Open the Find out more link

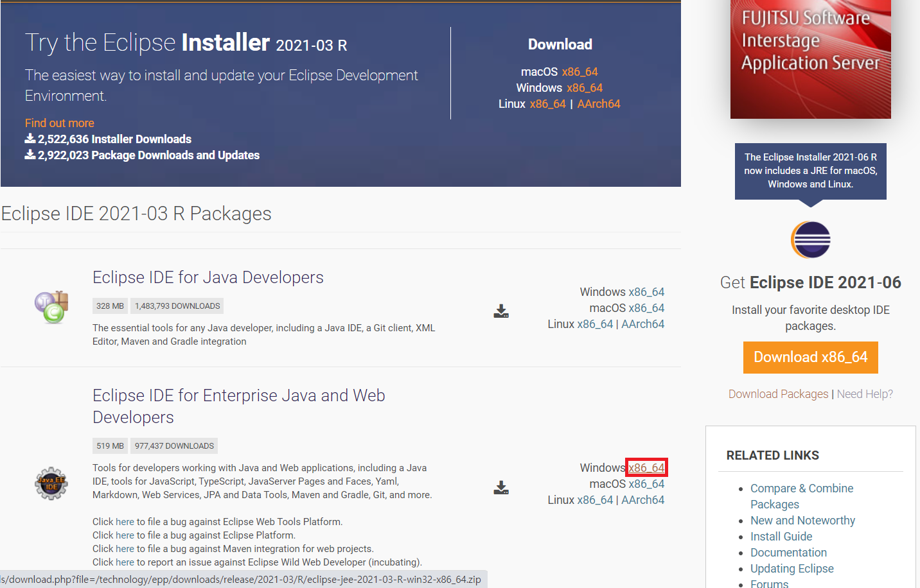(x=60, y=123)
